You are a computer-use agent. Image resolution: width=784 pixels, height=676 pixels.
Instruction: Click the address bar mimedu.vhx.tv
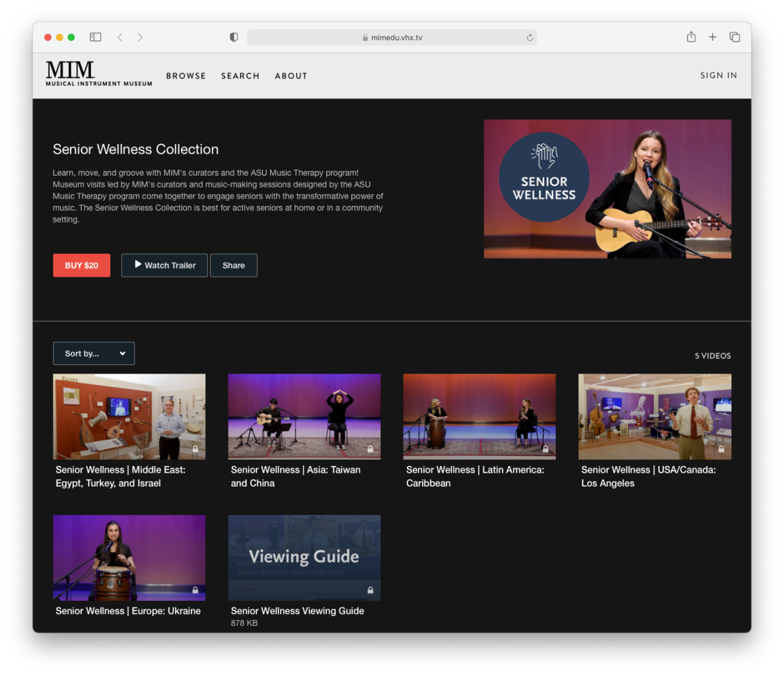[x=392, y=38]
